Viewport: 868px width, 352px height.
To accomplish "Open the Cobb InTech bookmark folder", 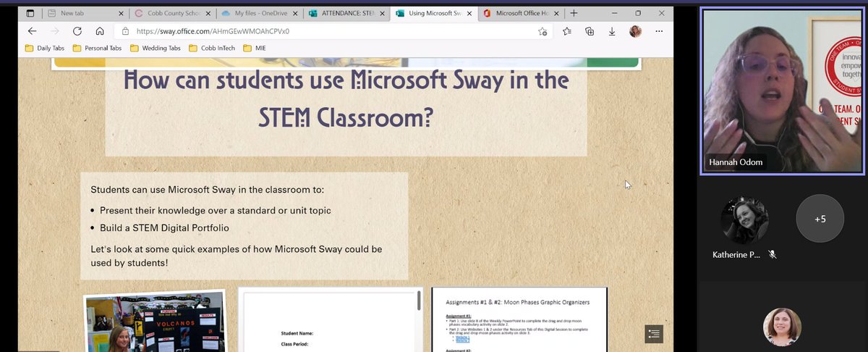I will click(211, 49).
